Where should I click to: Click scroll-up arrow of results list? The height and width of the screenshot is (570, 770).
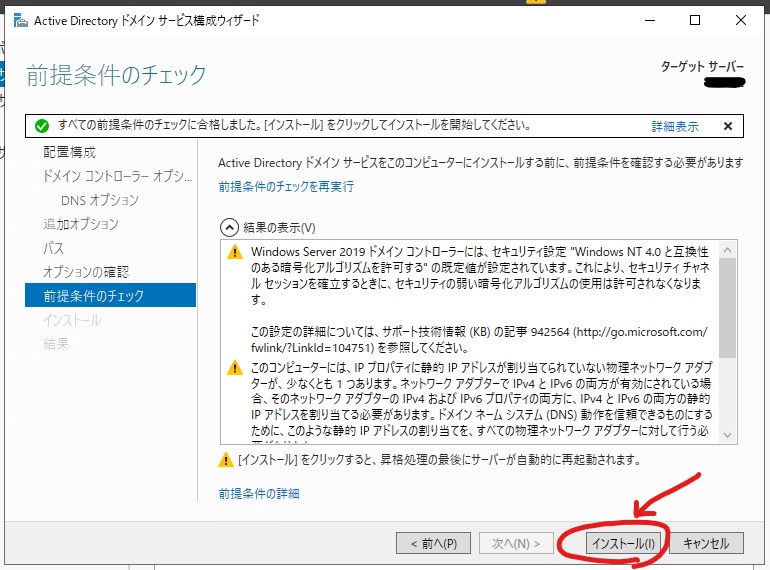coord(728,250)
